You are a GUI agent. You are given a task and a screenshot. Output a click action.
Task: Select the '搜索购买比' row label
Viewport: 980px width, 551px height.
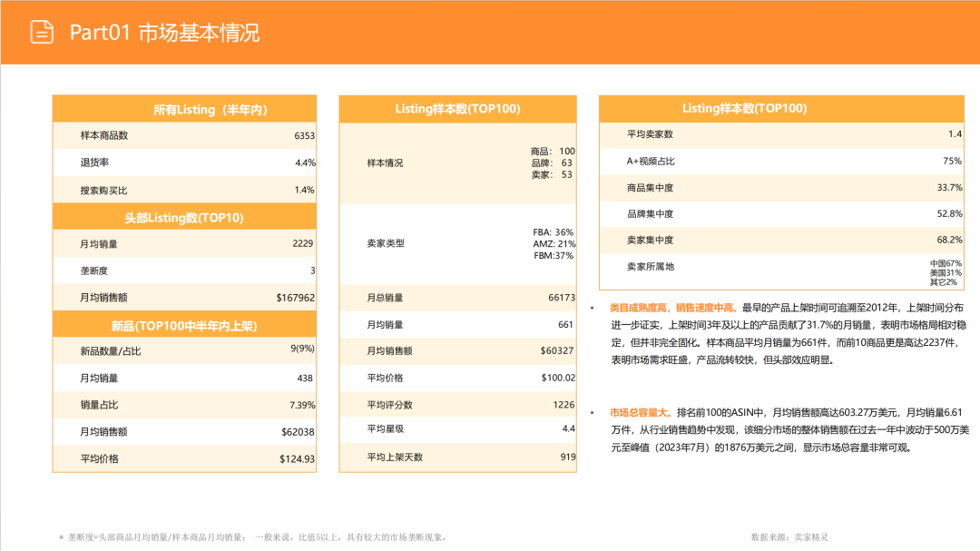click(103, 190)
